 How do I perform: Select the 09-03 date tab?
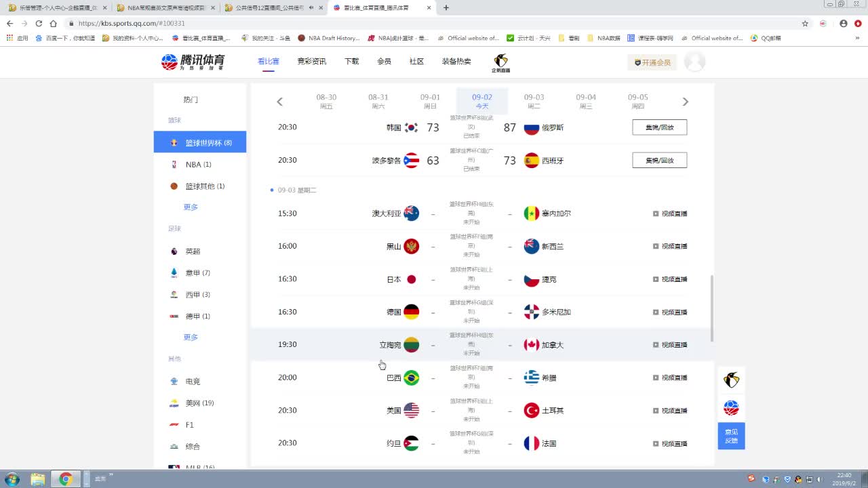point(534,101)
